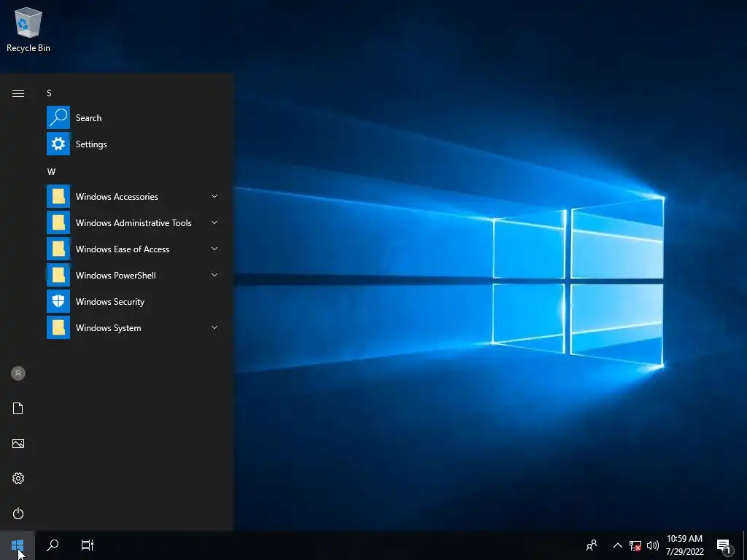
Task: Expand Windows Administrative Tools chevron
Action: [x=214, y=222]
